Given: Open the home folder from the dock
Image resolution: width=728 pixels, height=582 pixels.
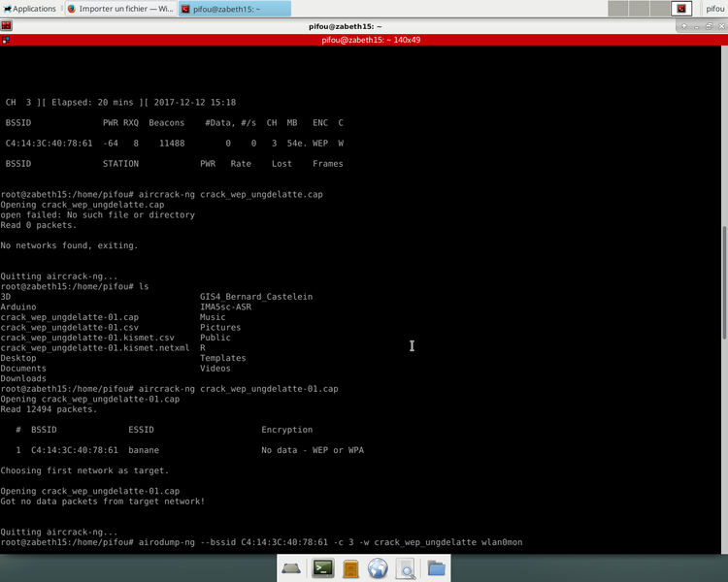Looking at the screenshot, I should coord(436,568).
